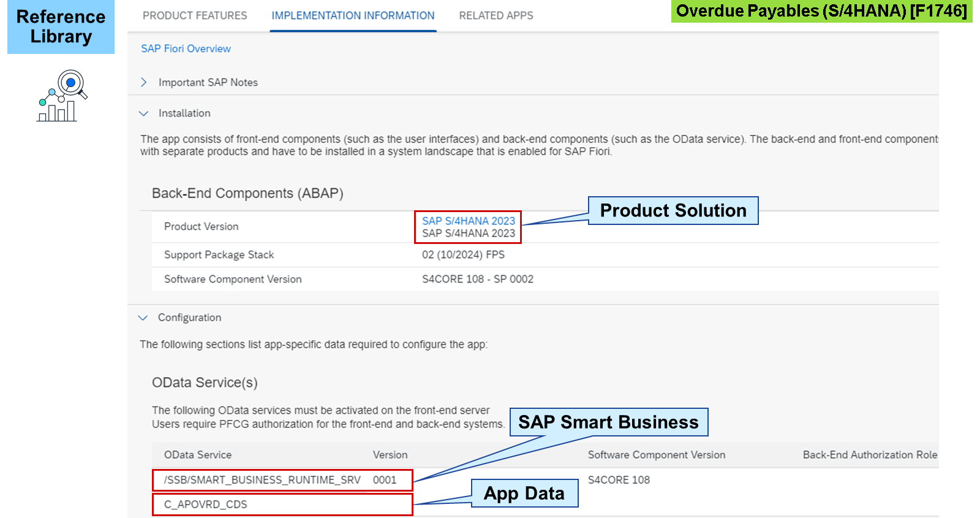Select the S4CORE 108 - SP 0002 value

pos(478,279)
